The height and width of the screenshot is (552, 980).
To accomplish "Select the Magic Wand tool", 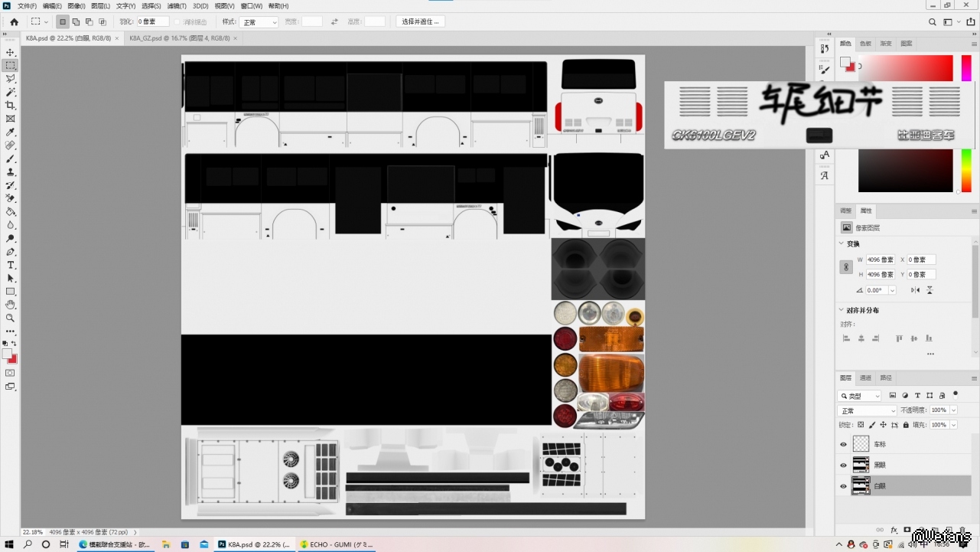I will click(11, 92).
